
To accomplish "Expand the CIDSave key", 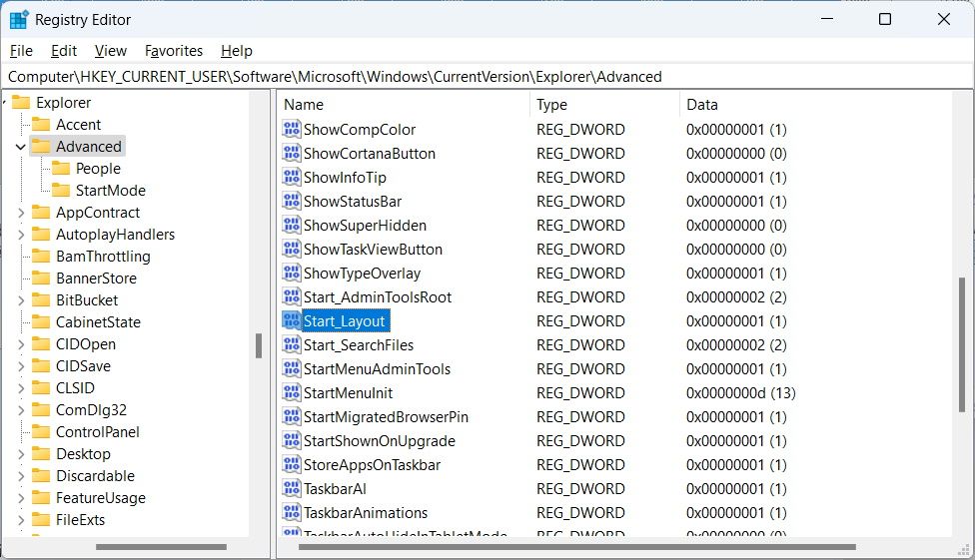I will [x=21, y=366].
